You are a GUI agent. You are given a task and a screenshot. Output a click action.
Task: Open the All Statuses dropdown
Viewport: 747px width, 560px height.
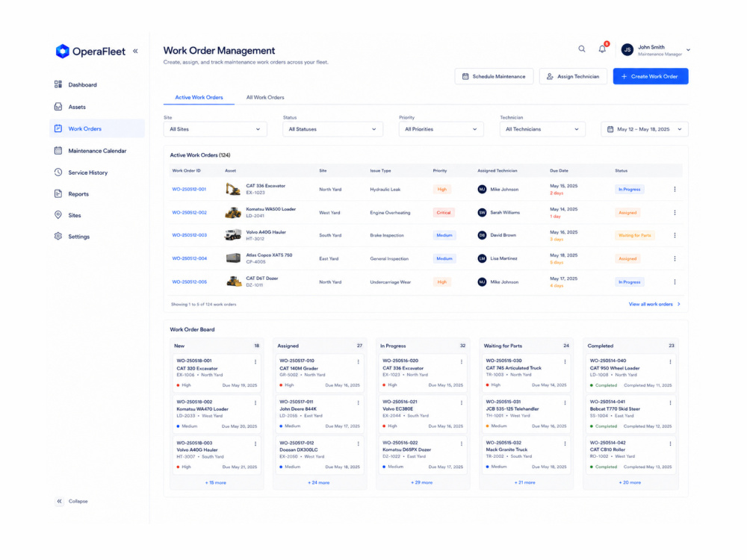[332, 129]
